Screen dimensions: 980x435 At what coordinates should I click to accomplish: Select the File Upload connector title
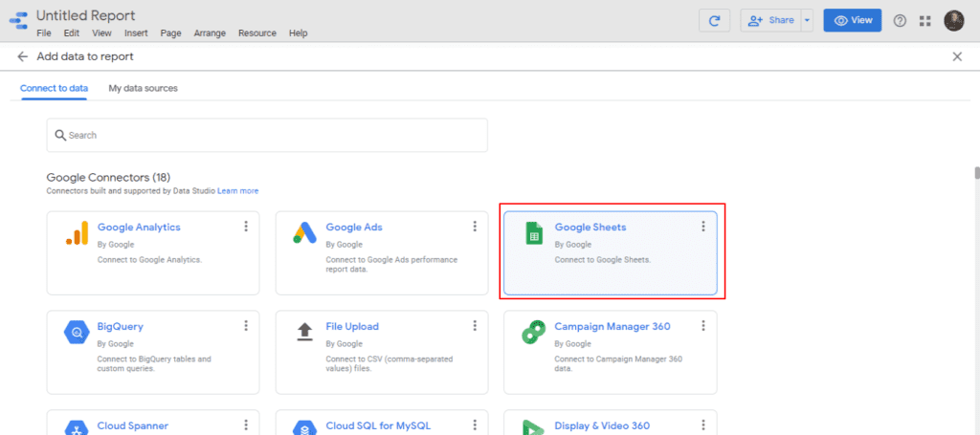(352, 326)
